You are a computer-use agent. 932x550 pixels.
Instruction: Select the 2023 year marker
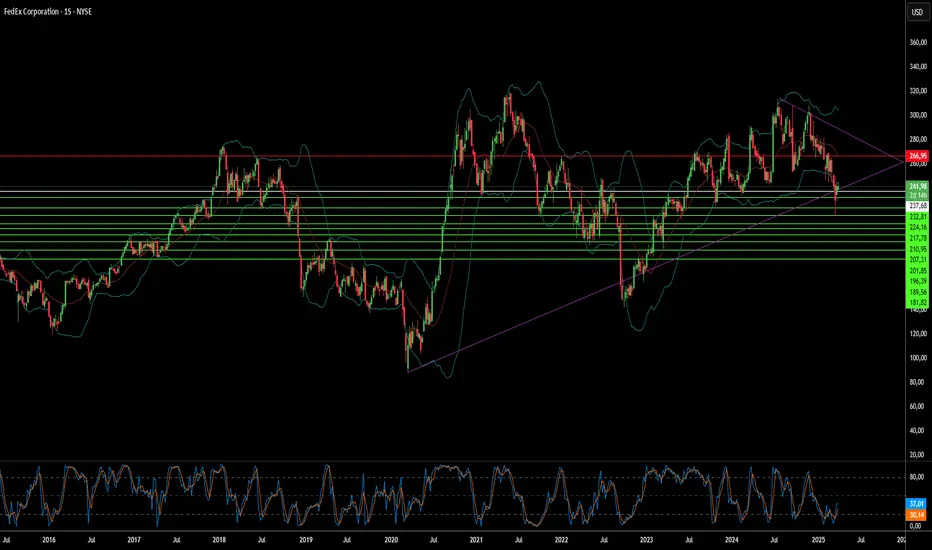pos(646,540)
